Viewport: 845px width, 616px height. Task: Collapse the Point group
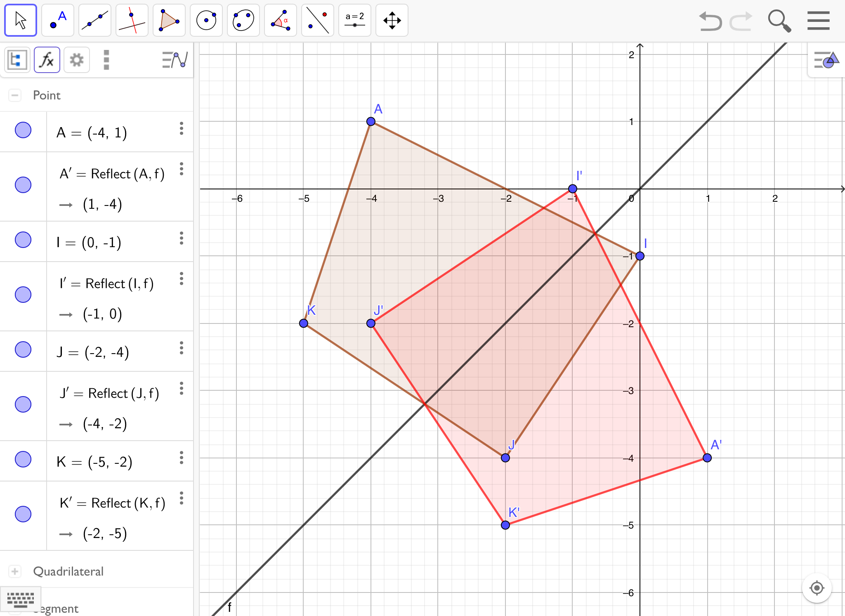[x=15, y=95]
